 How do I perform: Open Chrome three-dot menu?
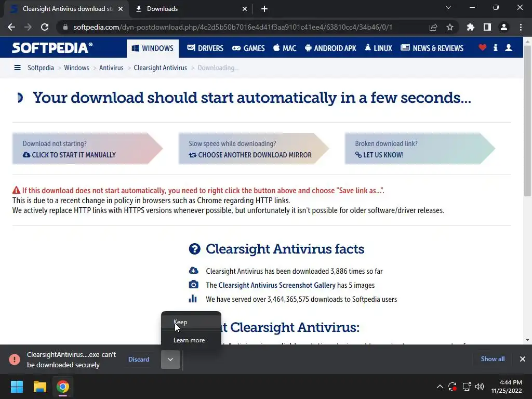point(521,27)
